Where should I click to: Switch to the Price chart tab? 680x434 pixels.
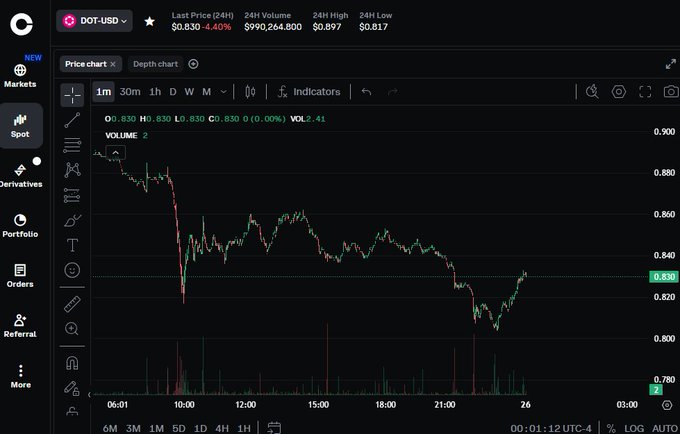click(86, 64)
